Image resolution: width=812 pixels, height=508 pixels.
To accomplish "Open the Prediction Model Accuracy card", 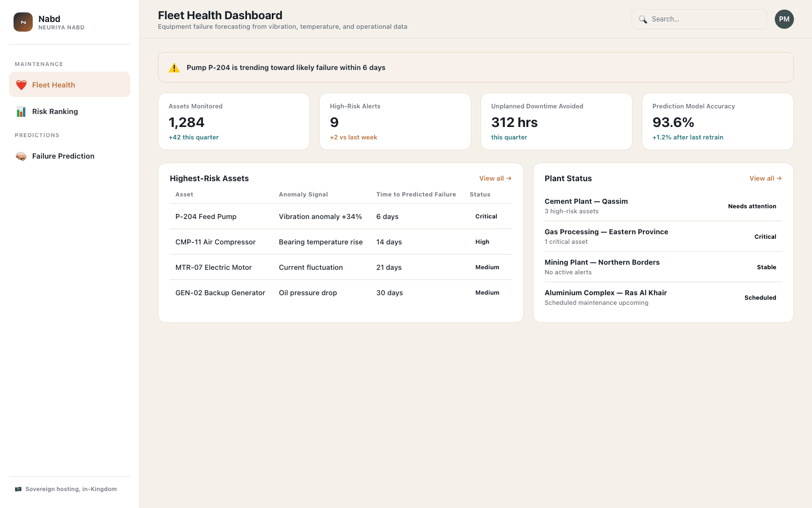I will pyautogui.click(x=718, y=121).
